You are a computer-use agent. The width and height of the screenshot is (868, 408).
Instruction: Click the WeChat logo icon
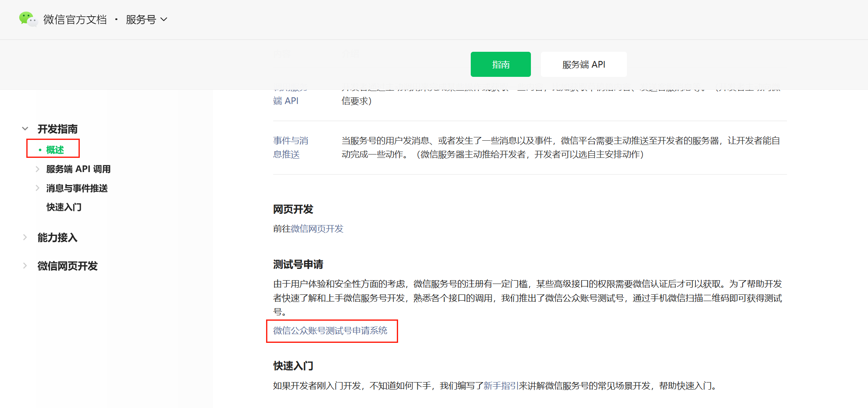(28, 19)
